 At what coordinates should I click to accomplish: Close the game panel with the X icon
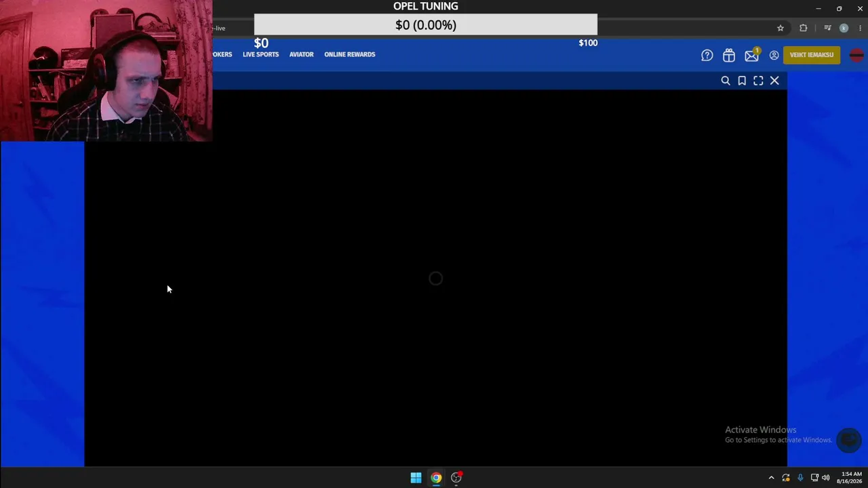pyautogui.click(x=774, y=81)
